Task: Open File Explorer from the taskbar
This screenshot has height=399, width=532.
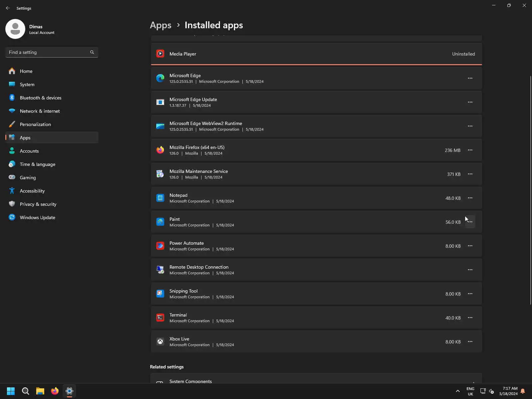Action: [40, 391]
